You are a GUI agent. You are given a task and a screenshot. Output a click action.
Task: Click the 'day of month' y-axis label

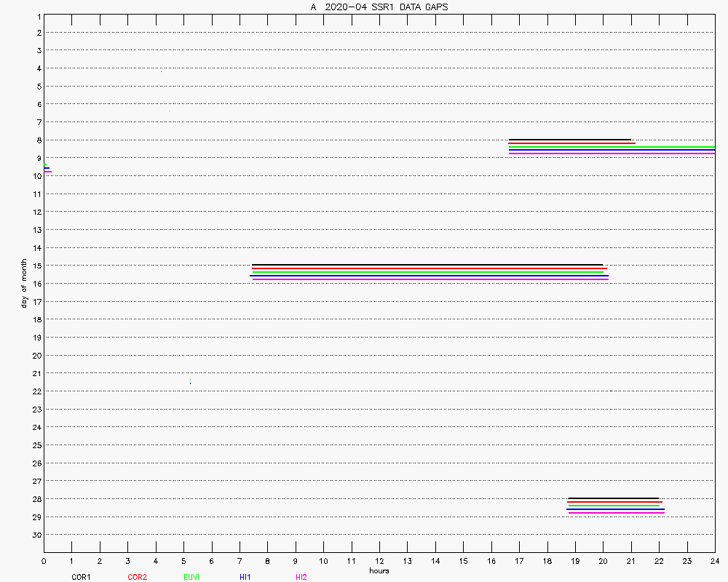24,283
